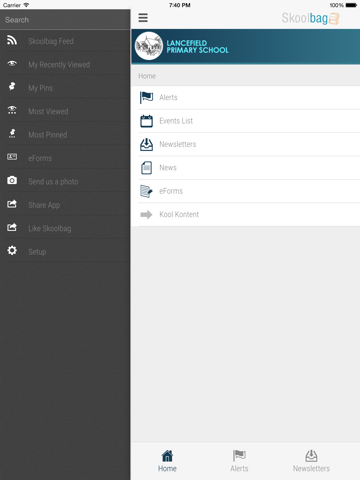Click the Home breadcrumb heading
Image resolution: width=360 pixels, height=480 pixels.
coord(147,76)
